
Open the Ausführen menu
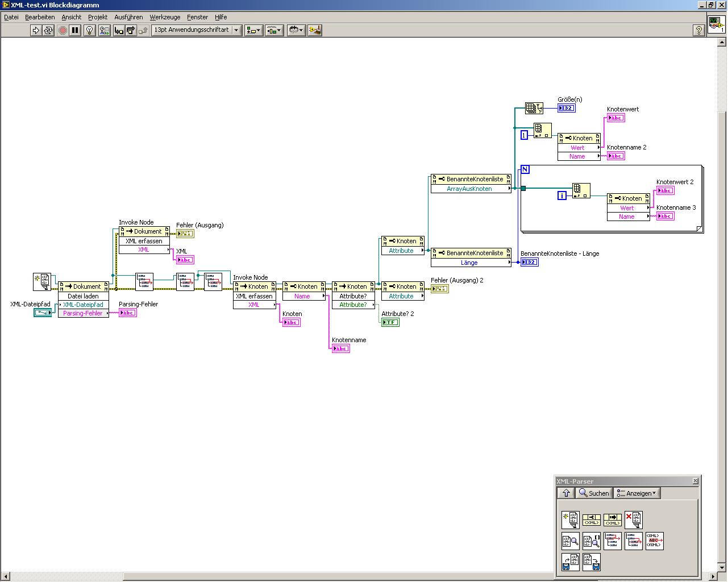click(x=128, y=17)
